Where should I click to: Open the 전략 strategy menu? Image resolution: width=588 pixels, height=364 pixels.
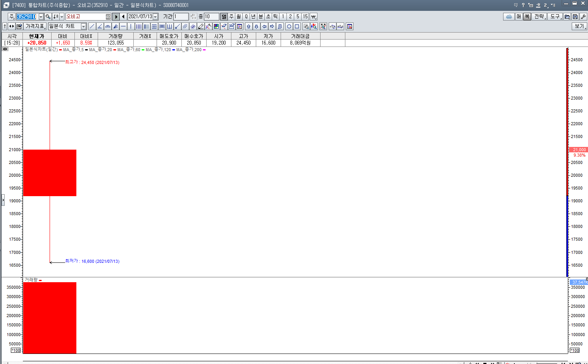[540, 17]
